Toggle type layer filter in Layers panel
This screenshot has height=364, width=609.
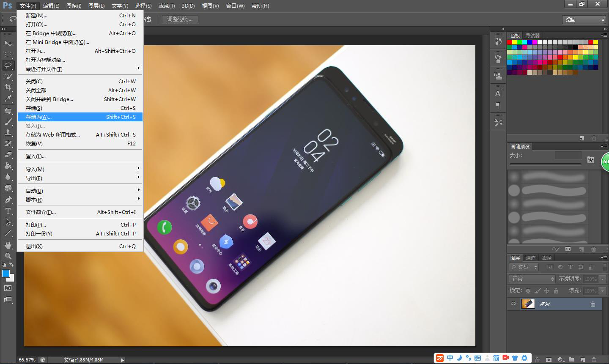pyautogui.click(x=571, y=267)
